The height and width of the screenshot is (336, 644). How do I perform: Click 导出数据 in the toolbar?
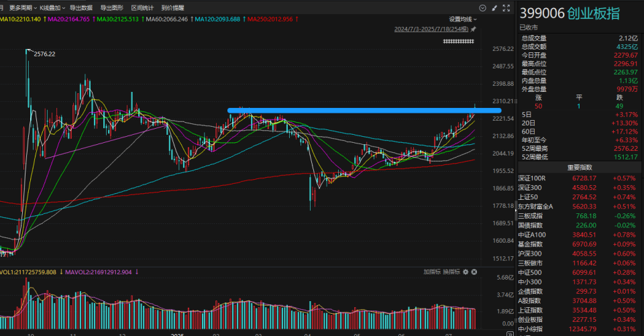tap(81, 8)
